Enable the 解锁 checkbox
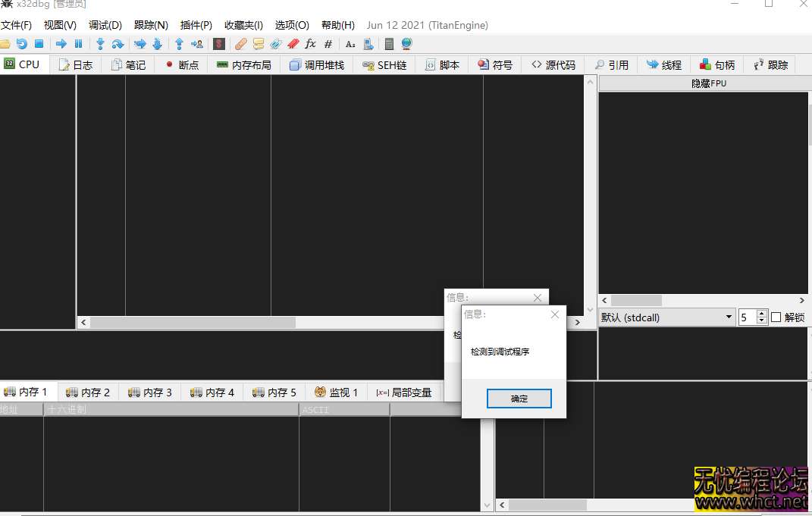Image resolution: width=812 pixels, height=516 pixels. click(x=776, y=317)
